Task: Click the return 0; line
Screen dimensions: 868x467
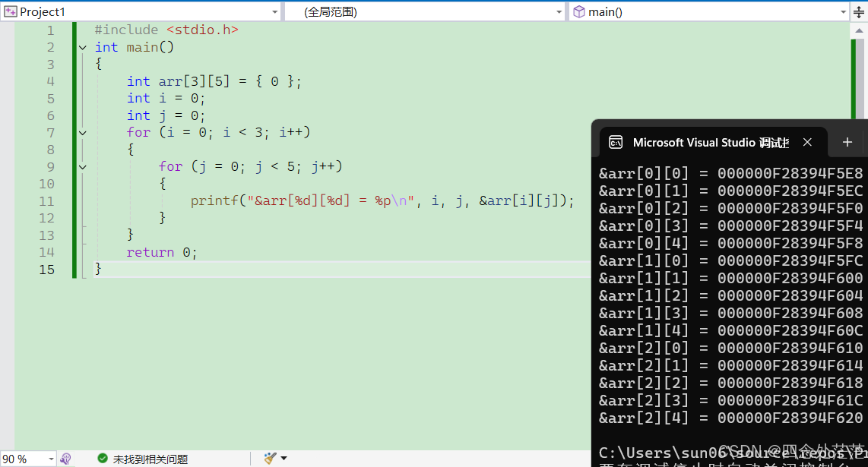Action: (162, 252)
